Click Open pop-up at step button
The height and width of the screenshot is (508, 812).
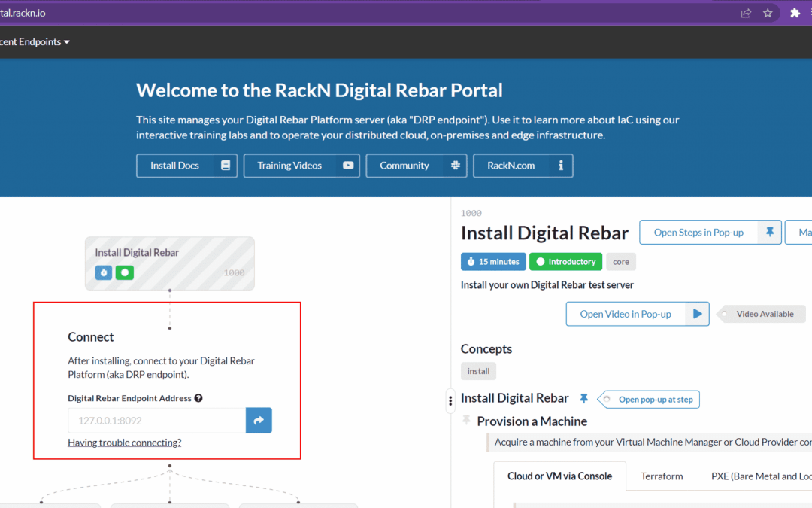(x=649, y=399)
